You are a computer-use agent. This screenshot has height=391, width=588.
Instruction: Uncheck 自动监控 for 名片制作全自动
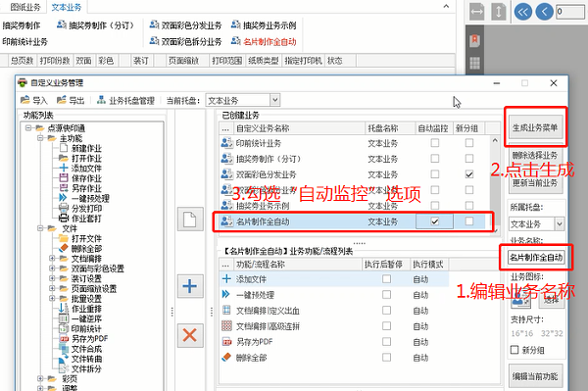point(434,221)
